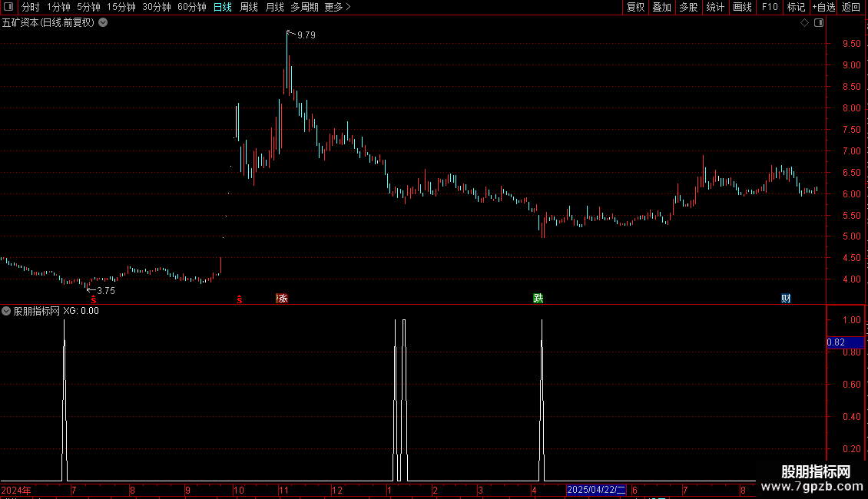This screenshot has width=868, height=499.
Task: Open the 统计 statistics tool
Action: [715, 7]
